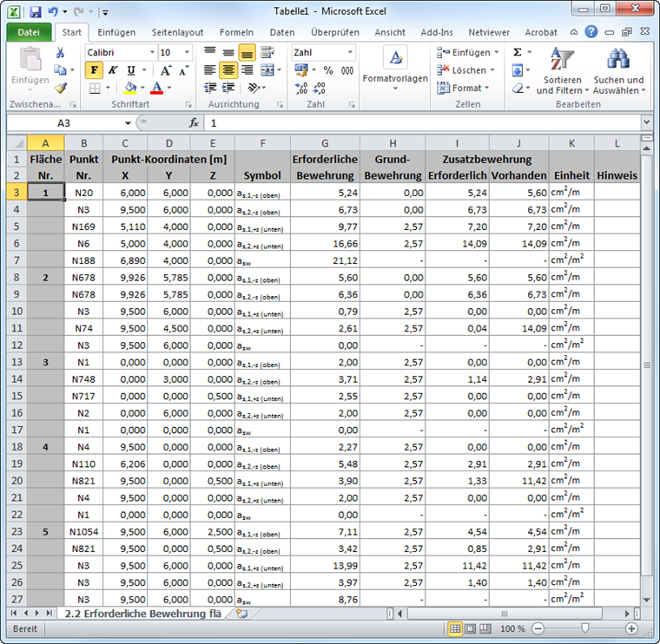Click the zoom slider handle
This screenshot has height=644, width=660.
[584, 628]
